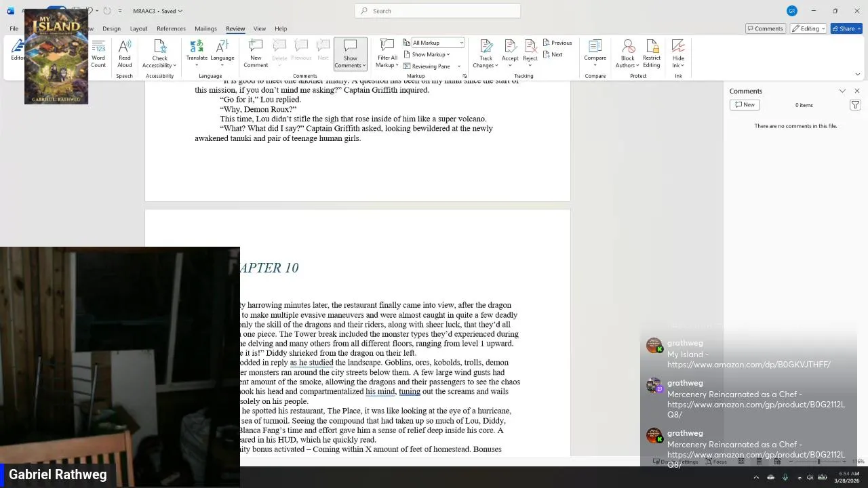Open volume control in the system tray
The image size is (868, 488).
[x=810, y=477]
